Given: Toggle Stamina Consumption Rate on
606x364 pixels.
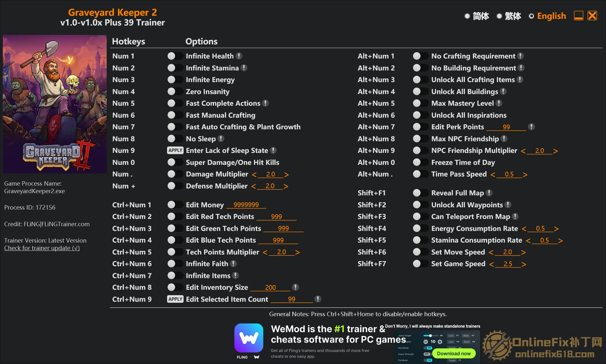Looking at the screenshot, I should 420,240.
